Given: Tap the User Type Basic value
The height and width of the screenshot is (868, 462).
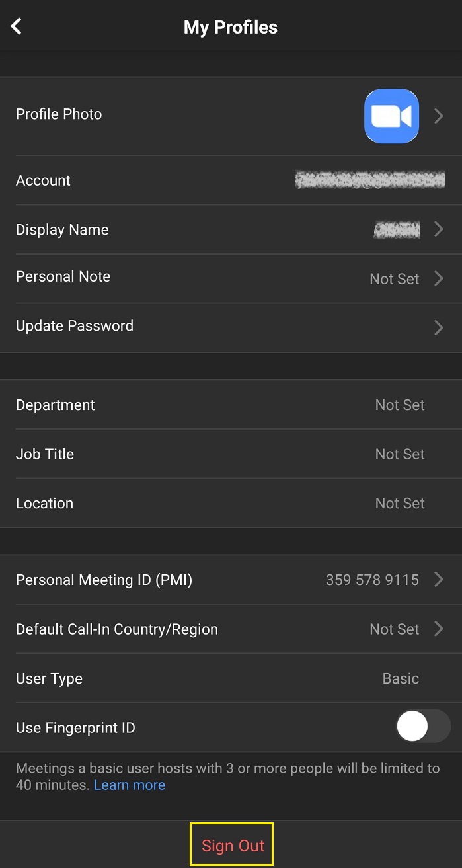Looking at the screenshot, I should coord(401,679).
